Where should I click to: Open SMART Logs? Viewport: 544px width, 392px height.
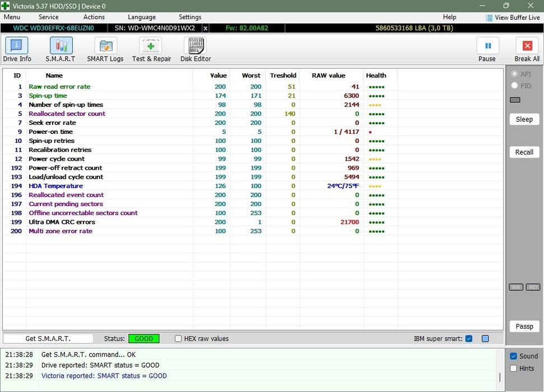pyautogui.click(x=105, y=50)
